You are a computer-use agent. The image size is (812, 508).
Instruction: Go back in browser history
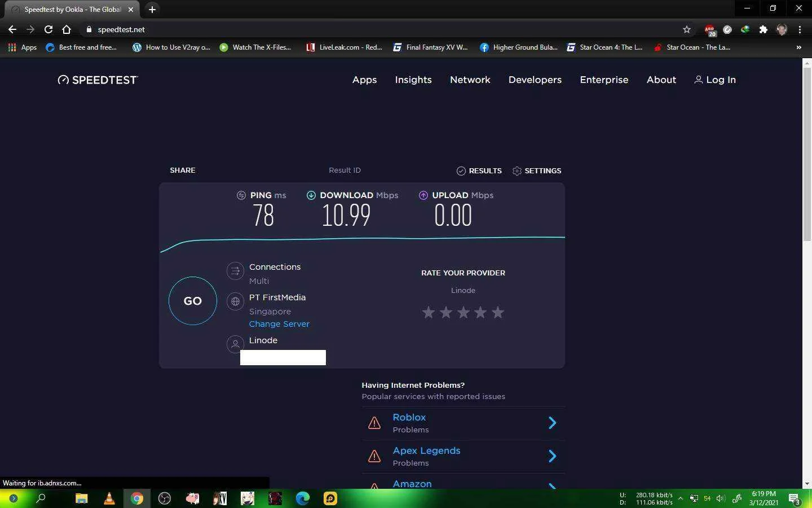point(12,29)
